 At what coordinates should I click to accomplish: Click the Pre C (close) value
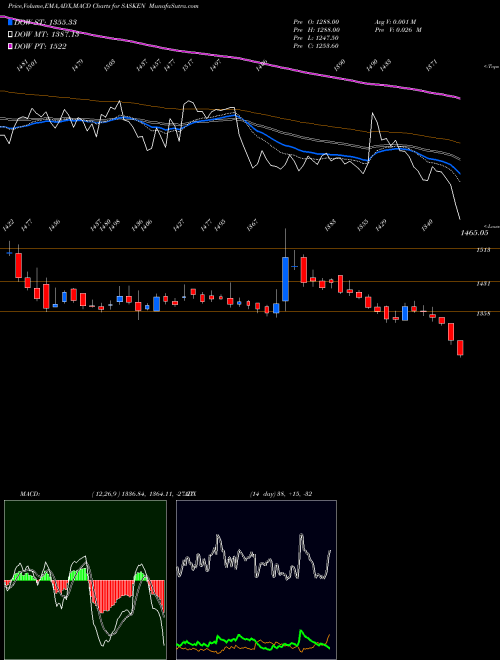coord(316,46)
